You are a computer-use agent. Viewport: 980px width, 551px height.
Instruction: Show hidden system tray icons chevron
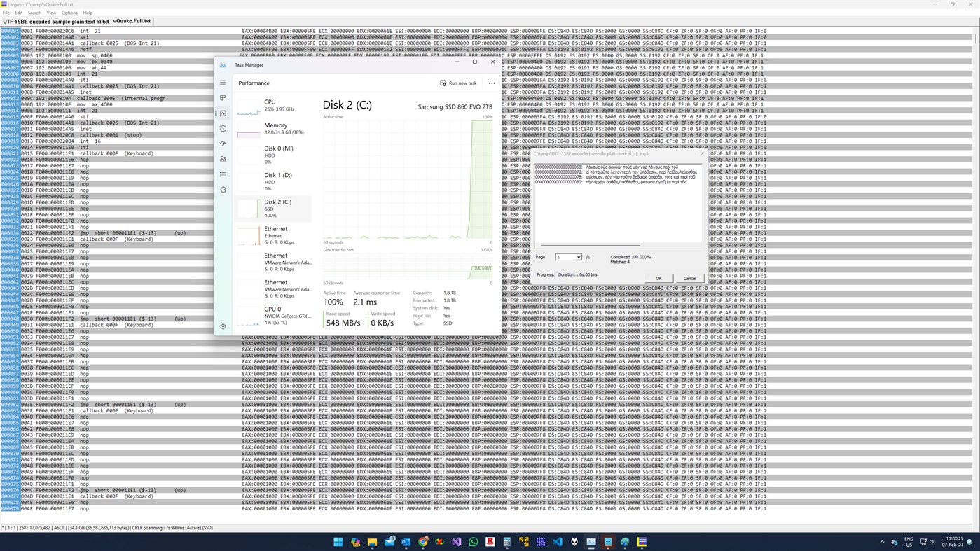click(882, 542)
